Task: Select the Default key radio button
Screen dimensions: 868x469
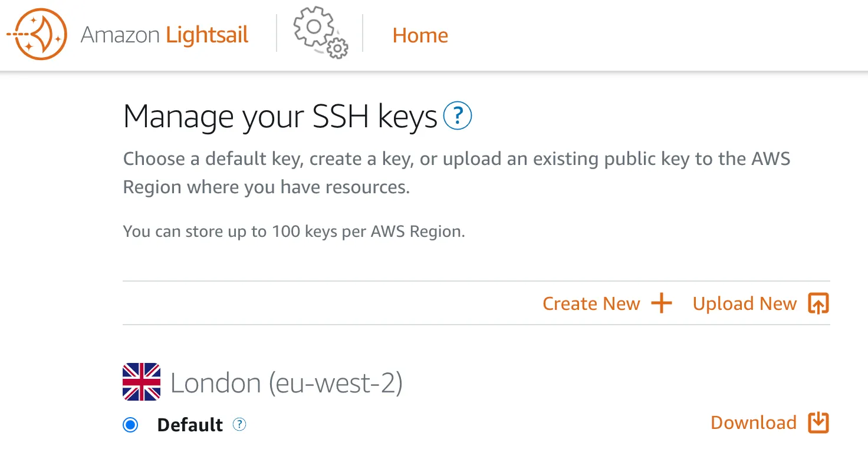Action: tap(130, 425)
